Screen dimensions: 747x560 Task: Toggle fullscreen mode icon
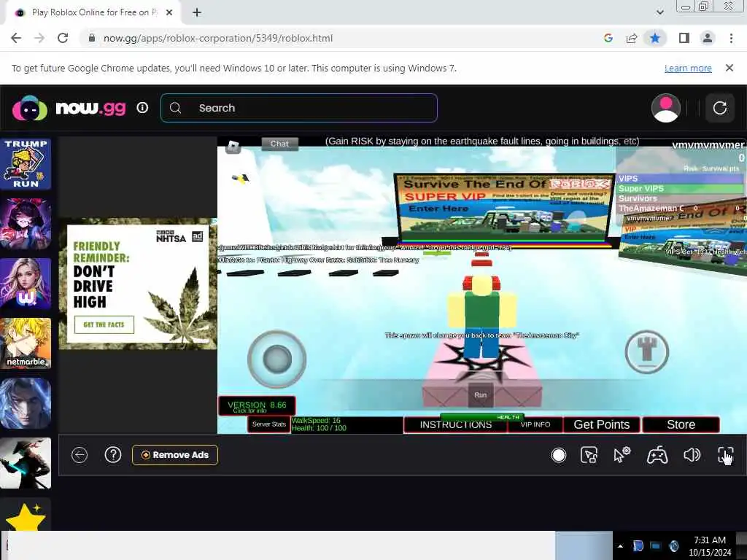[725, 455]
